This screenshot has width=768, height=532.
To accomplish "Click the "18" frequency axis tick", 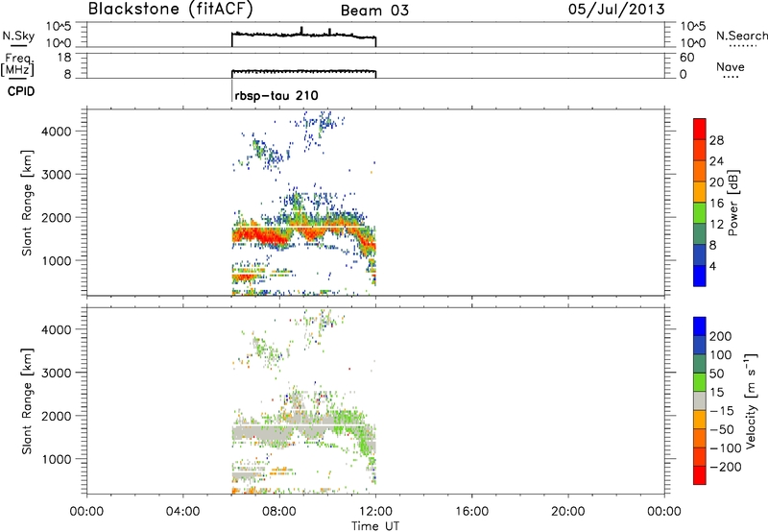I will coord(64,58).
